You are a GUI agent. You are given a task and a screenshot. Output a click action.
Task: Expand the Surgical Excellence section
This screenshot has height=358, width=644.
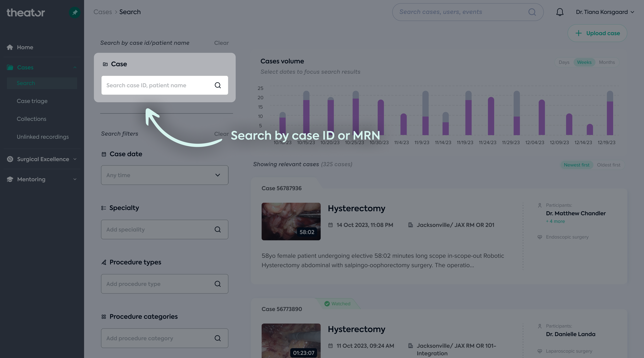[x=75, y=159]
